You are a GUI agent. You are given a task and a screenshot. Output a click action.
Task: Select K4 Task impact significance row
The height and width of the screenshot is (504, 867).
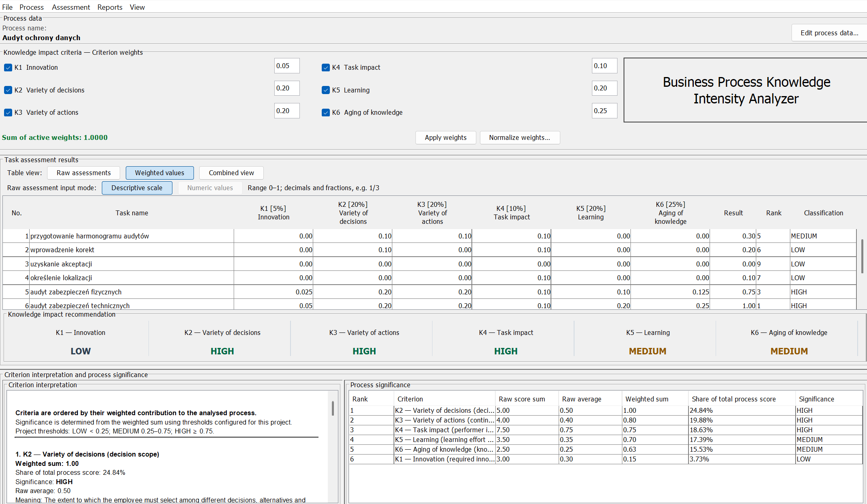click(x=606, y=430)
